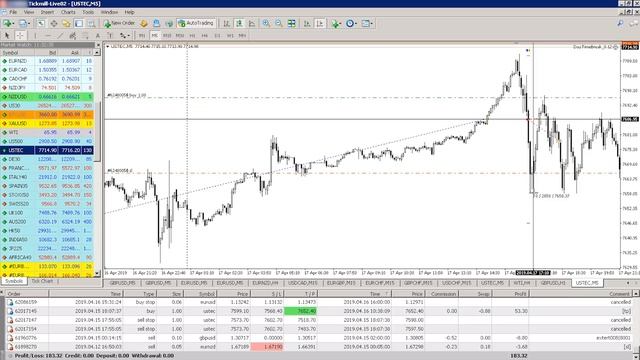The image size is (640, 360).
Task: Open the Help menu
Action: (x=129, y=12)
